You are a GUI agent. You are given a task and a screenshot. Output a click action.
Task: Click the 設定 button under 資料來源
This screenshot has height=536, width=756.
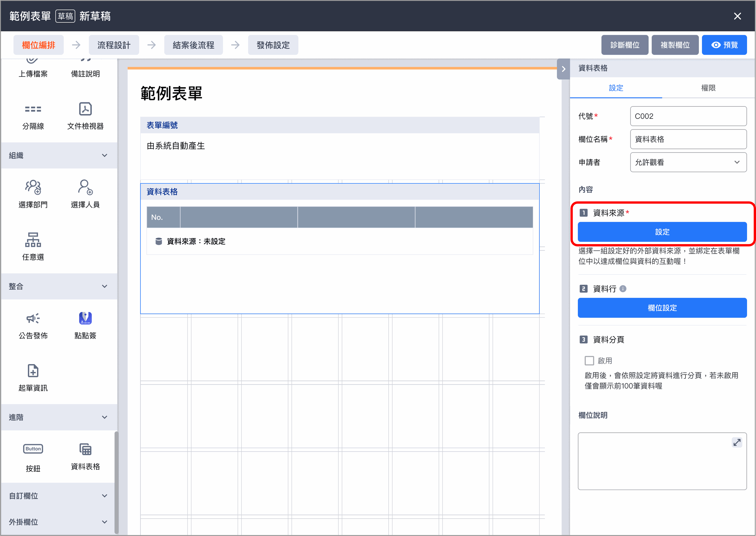662,232
